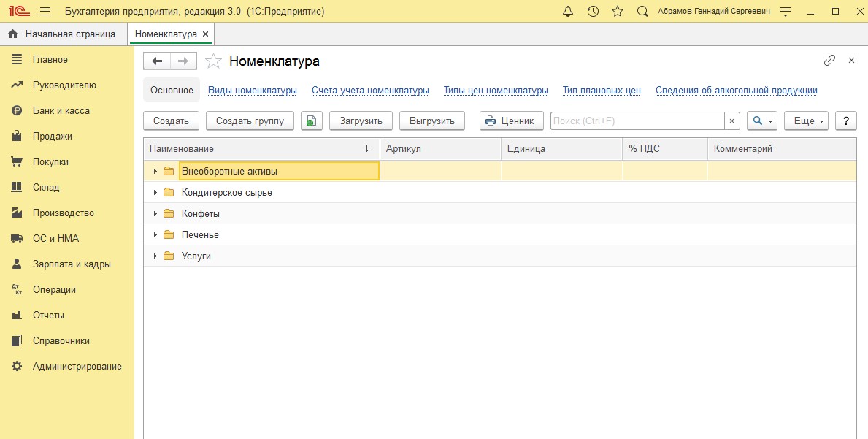Click in the Поиск search field
This screenshot has width=868, height=439.
point(637,121)
